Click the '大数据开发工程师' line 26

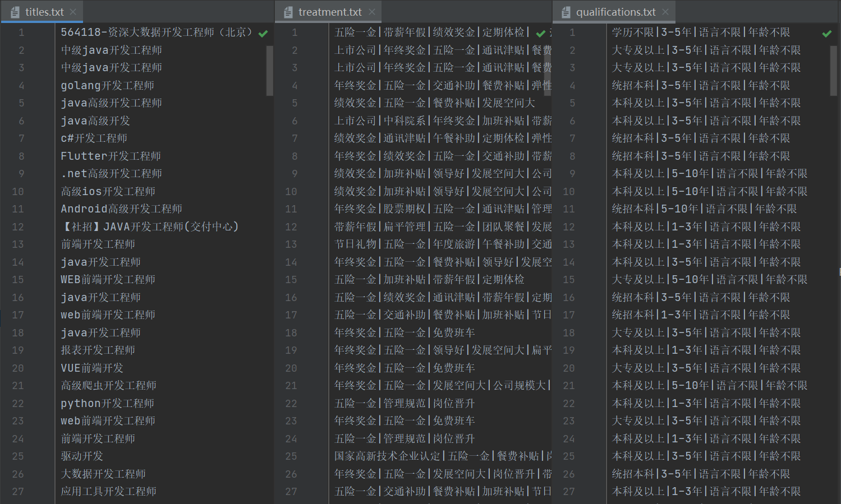[x=103, y=474]
